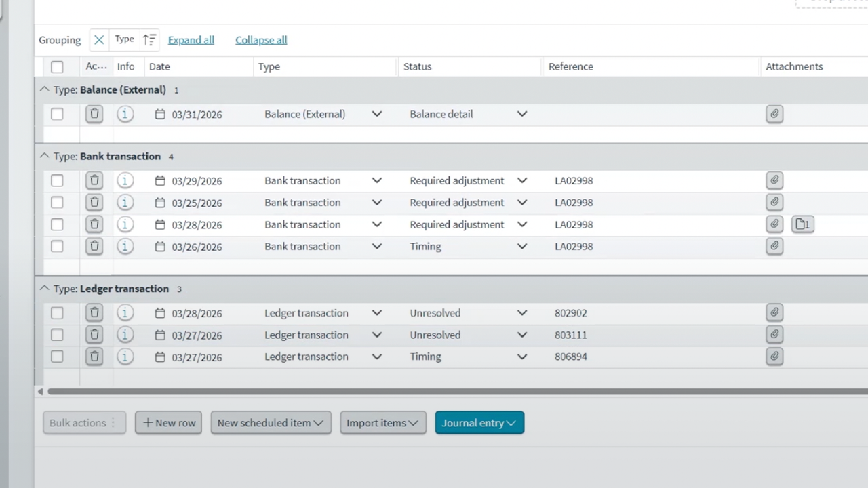
Task: Select the checkbox for ledger reference 806894
Action: [x=57, y=357]
